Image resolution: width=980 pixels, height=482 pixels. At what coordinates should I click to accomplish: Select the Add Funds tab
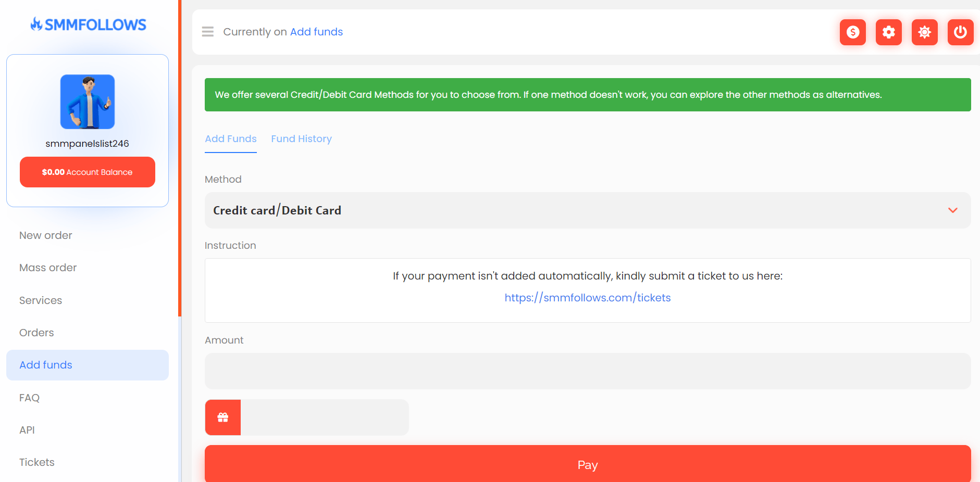coord(230,139)
